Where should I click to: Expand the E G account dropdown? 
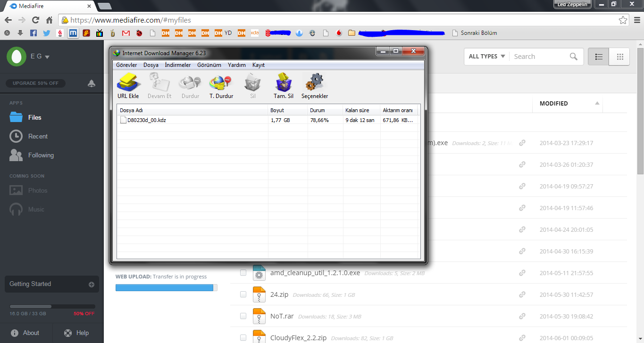pos(40,57)
